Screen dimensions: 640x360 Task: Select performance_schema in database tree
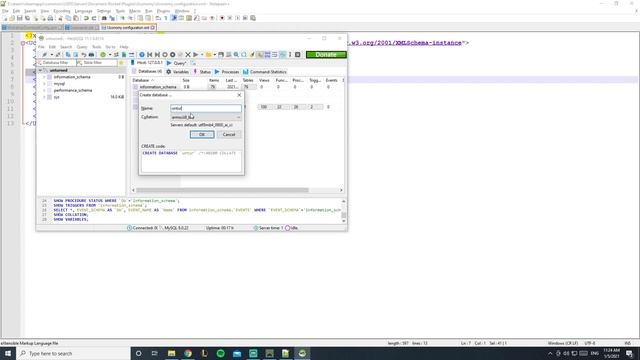73,90
